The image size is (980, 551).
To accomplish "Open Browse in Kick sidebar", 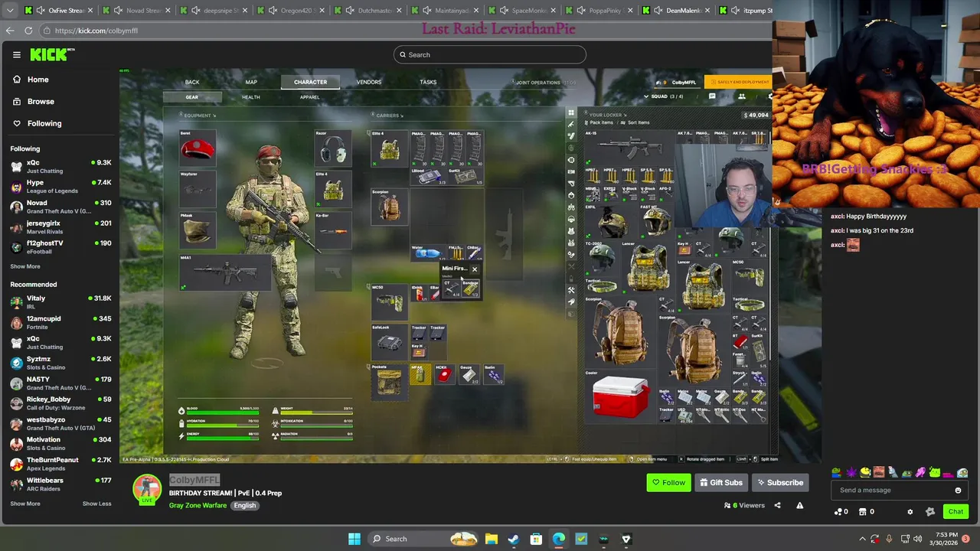I will tap(34, 101).
